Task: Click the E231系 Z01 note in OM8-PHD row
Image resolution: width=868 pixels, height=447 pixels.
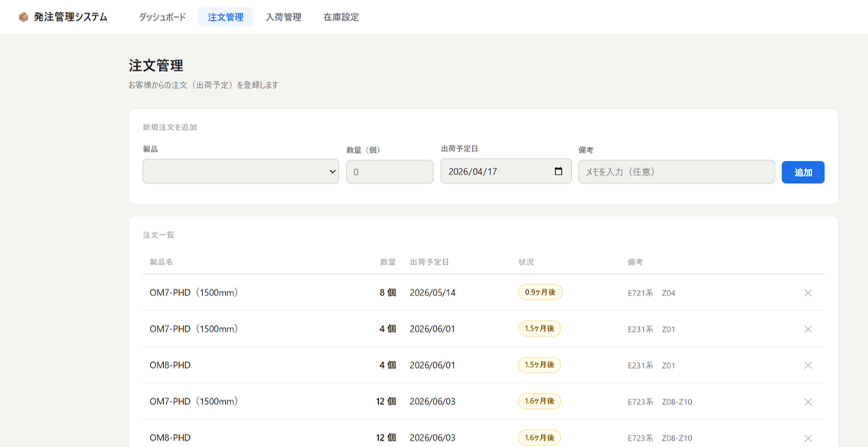Action: 651,366
